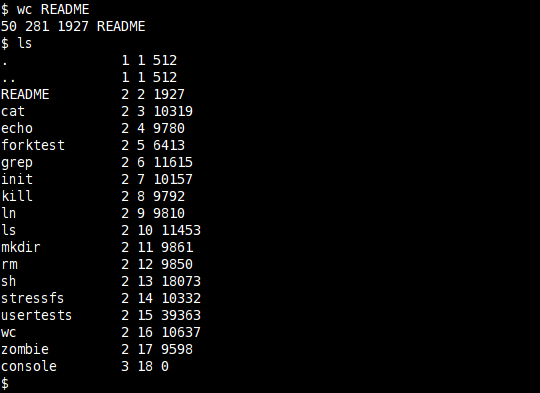Click the final empty shell prompt

click(5, 383)
